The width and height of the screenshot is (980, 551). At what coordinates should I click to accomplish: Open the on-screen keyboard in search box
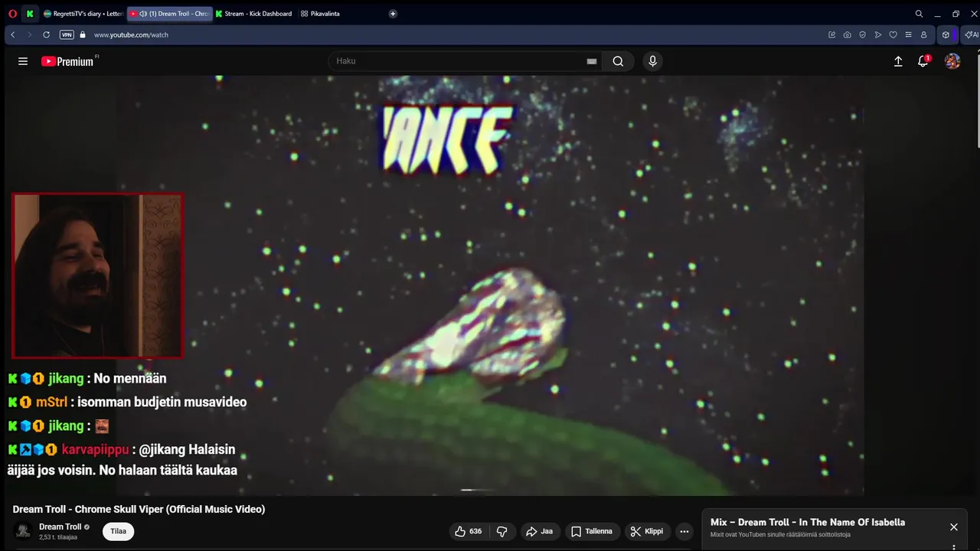(x=591, y=61)
